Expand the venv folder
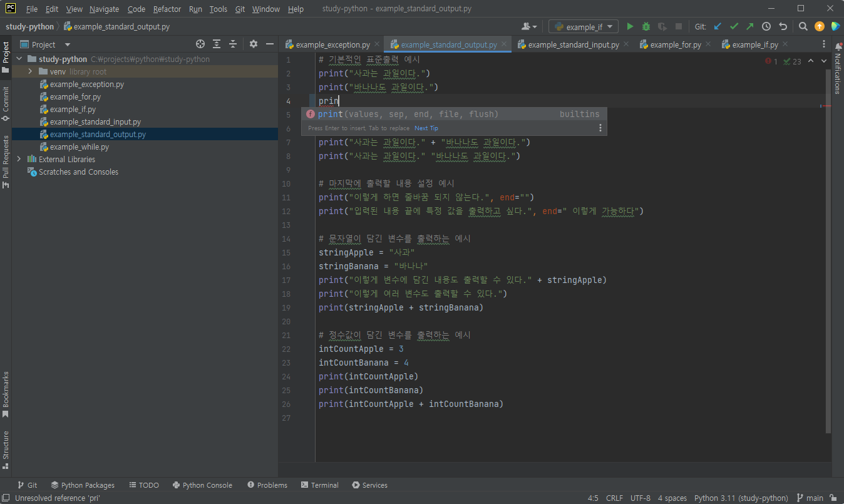Screen dimensions: 844x504 click(x=30, y=71)
